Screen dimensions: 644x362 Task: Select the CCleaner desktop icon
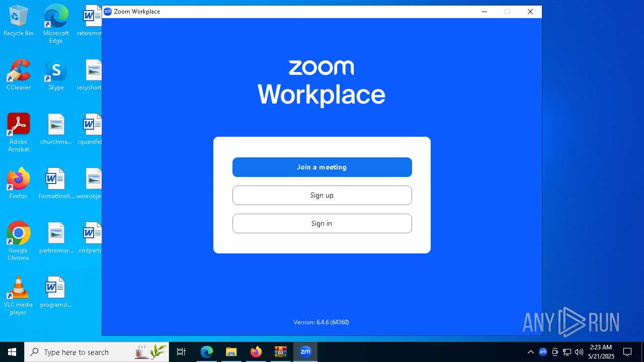(19, 75)
